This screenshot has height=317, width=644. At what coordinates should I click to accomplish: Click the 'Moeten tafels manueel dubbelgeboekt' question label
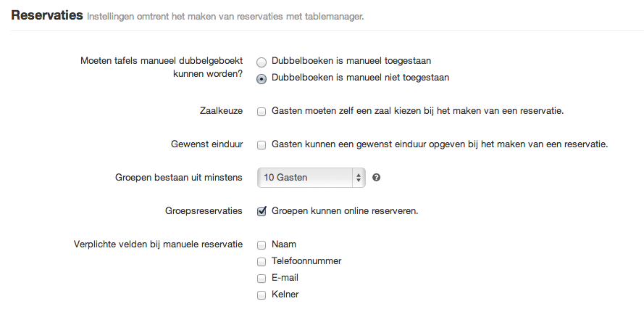click(x=162, y=61)
